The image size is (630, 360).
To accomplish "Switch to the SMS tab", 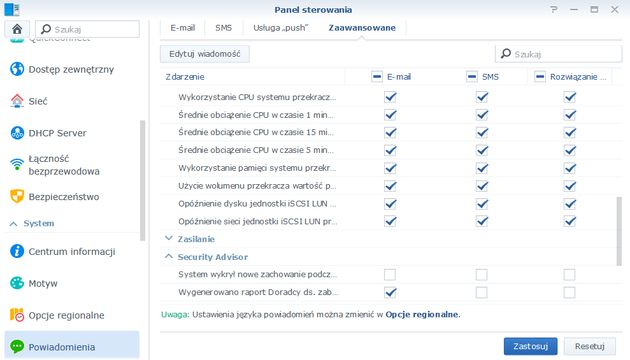I will (223, 28).
